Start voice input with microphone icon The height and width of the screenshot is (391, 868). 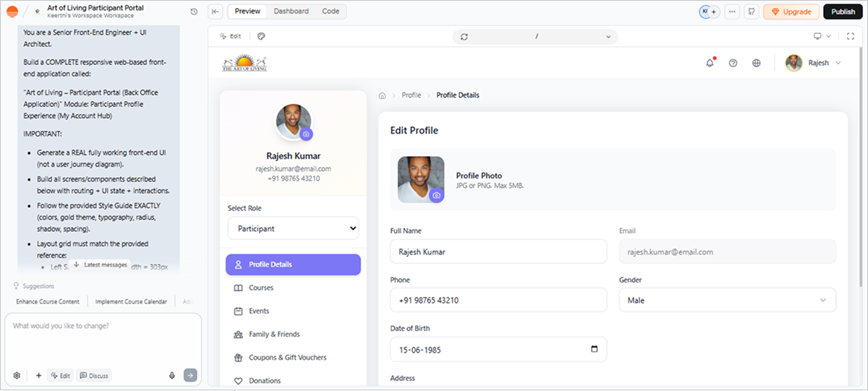pos(172,375)
